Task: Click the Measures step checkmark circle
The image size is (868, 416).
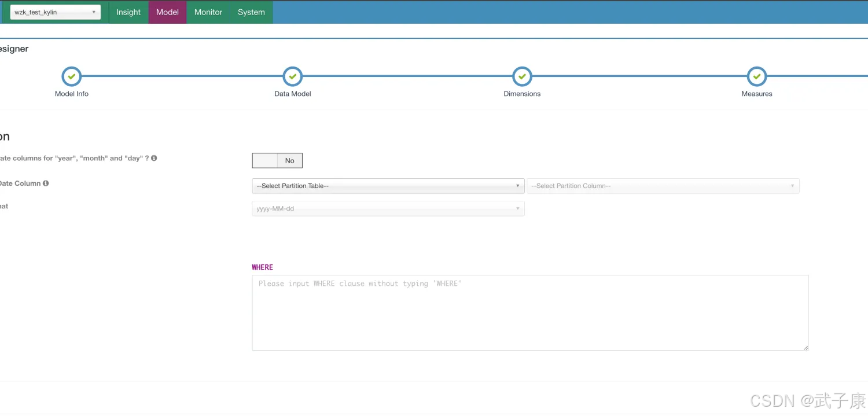Action: coord(757,76)
